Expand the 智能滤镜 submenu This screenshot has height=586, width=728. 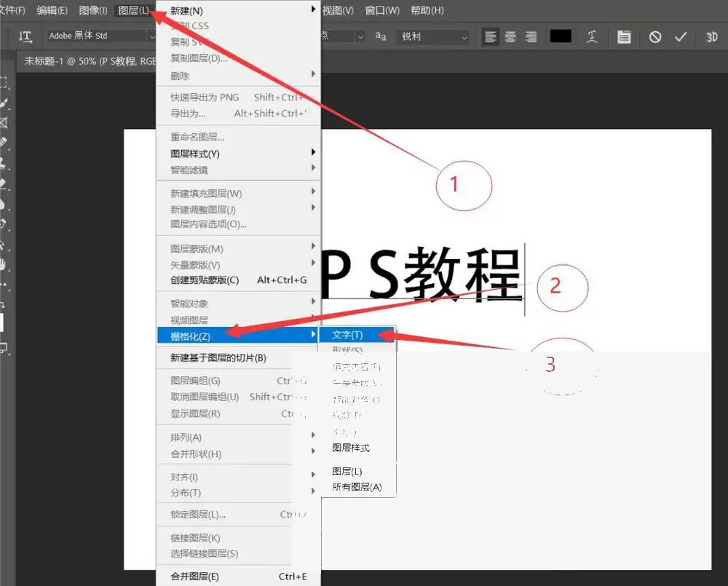point(239,170)
